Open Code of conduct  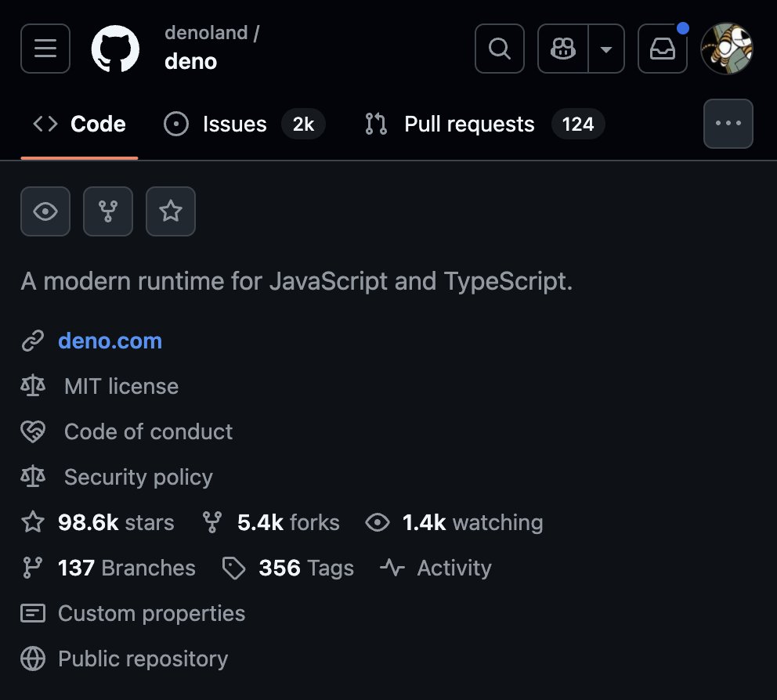point(148,431)
